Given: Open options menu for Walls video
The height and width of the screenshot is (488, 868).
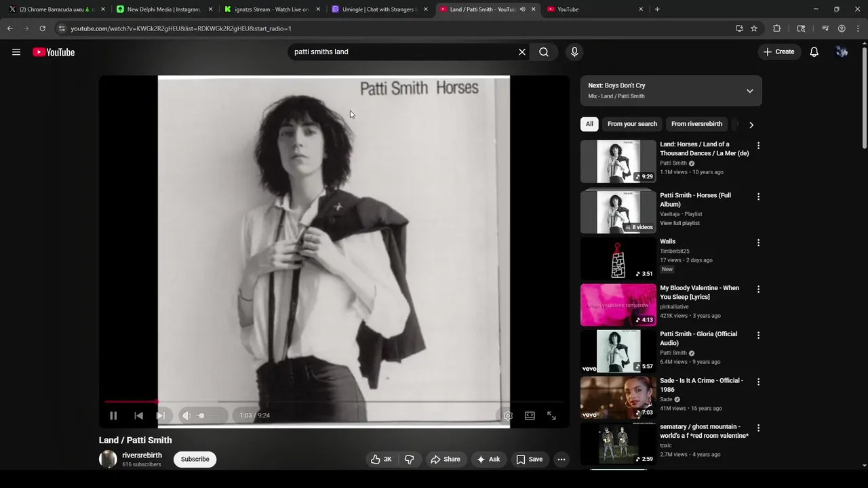Looking at the screenshot, I should (758, 243).
